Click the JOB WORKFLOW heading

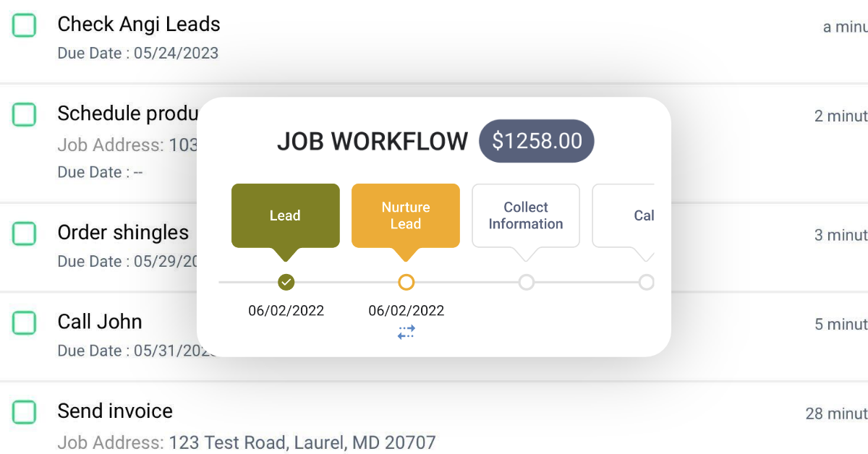point(373,141)
